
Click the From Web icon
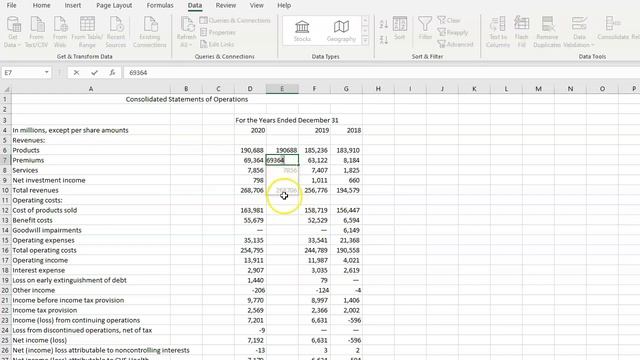[x=60, y=32]
